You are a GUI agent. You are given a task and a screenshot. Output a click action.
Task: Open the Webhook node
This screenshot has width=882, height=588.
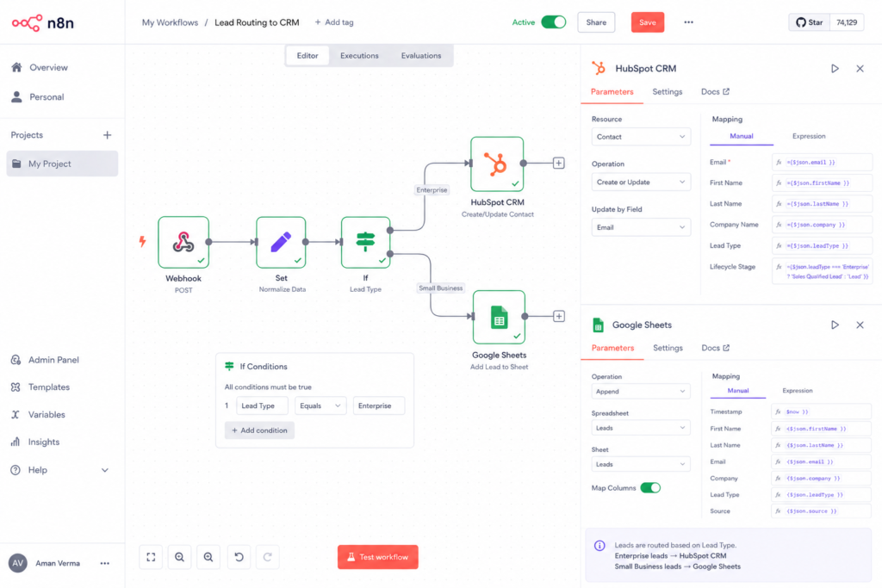click(183, 242)
